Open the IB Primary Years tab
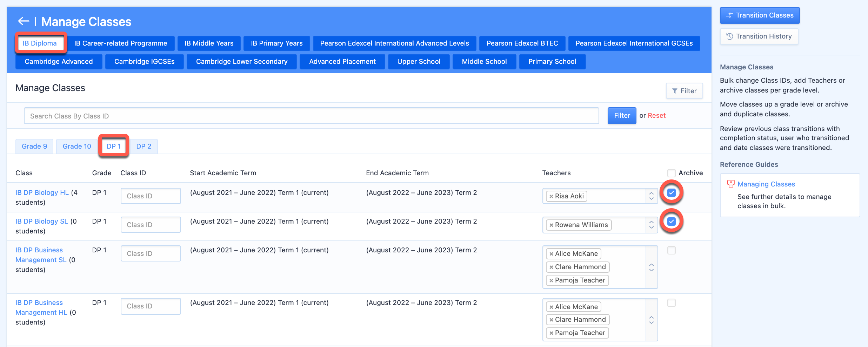The height and width of the screenshot is (347, 868). coord(277,43)
